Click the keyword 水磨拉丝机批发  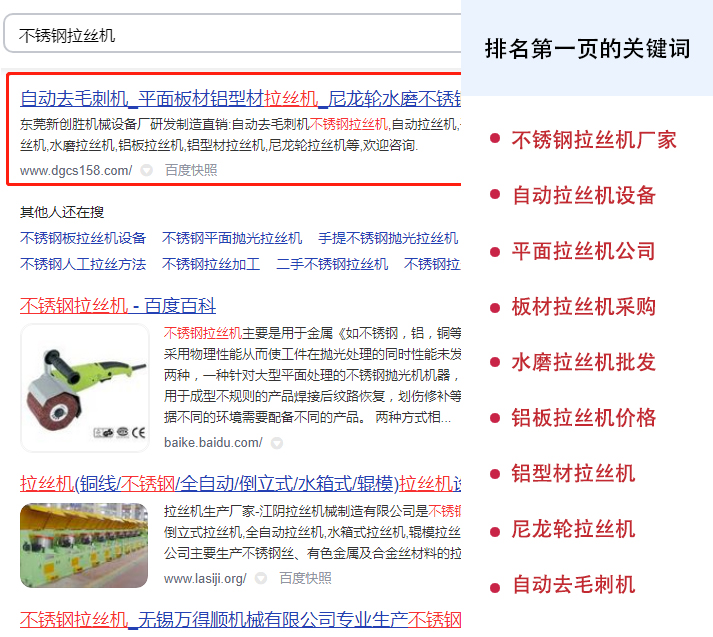point(584,362)
